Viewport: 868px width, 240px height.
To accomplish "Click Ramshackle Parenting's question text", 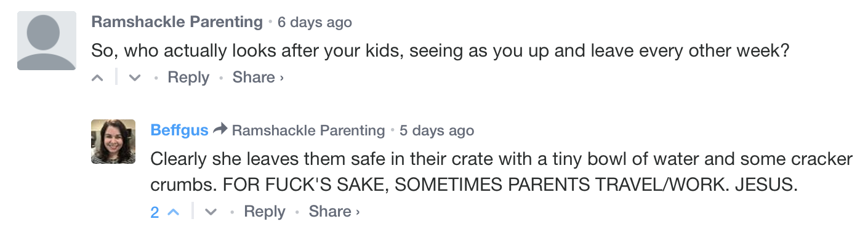I will 440,51.
